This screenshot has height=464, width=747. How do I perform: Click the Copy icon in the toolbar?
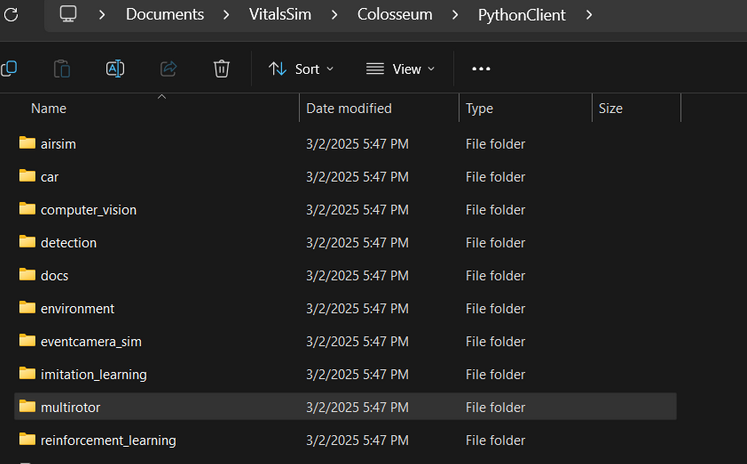pyautogui.click(x=9, y=69)
